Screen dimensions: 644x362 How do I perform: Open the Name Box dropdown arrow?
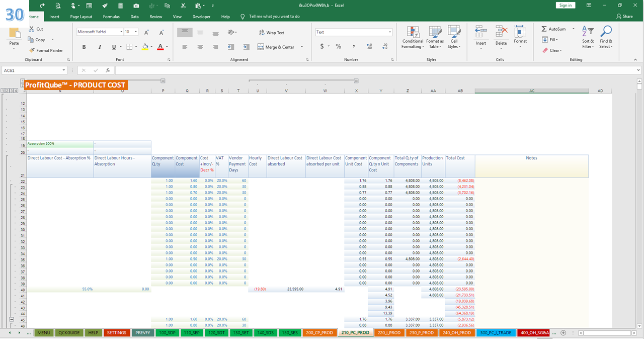(x=64, y=70)
